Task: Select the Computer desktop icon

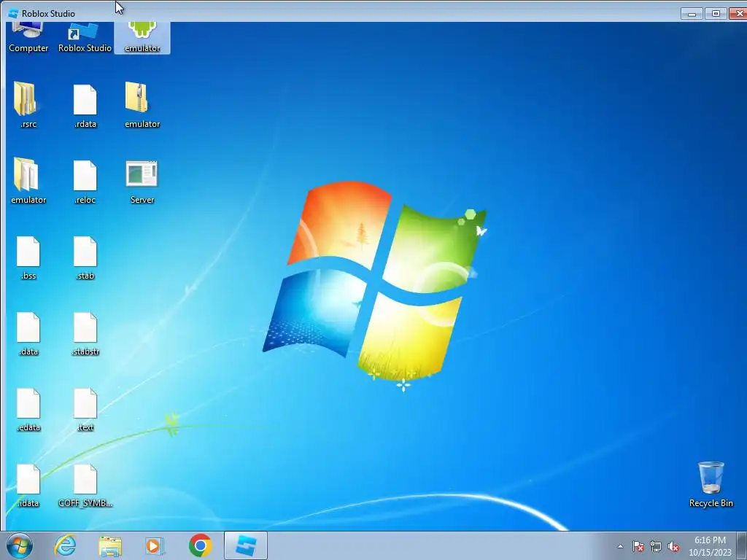Action: click(x=28, y=38)
